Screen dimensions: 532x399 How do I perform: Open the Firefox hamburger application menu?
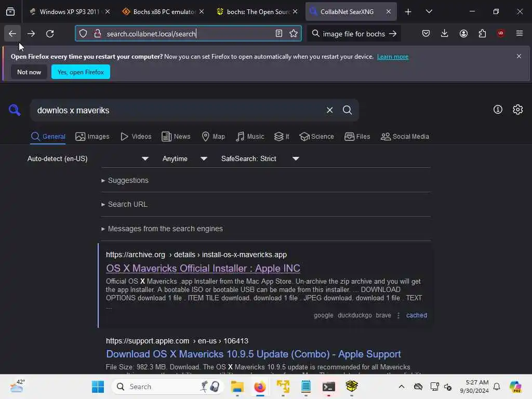coord(520,33)
